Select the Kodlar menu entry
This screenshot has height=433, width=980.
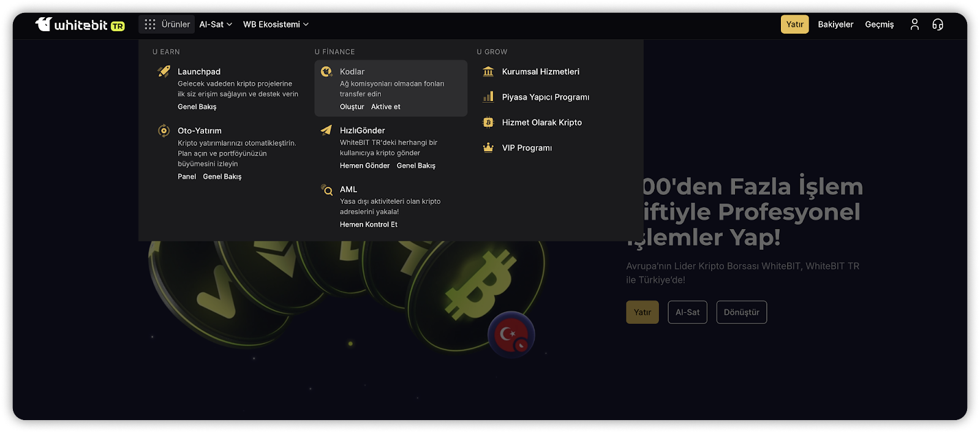pyautogui.click(x=352, y=72)
